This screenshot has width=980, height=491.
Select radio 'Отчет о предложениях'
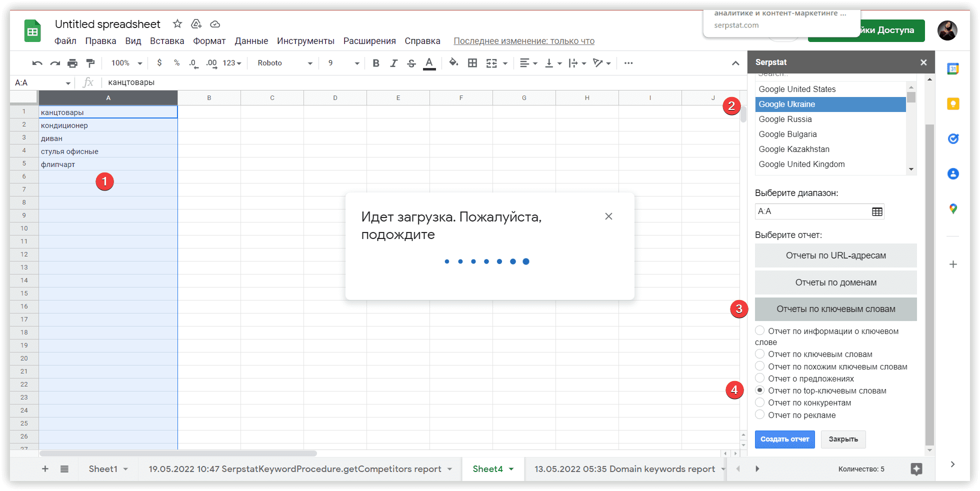[759, 378]
